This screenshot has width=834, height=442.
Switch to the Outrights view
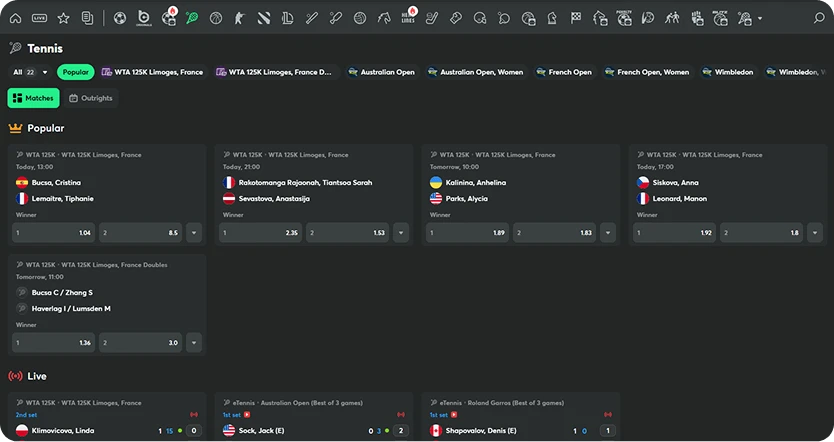(91, 98)
